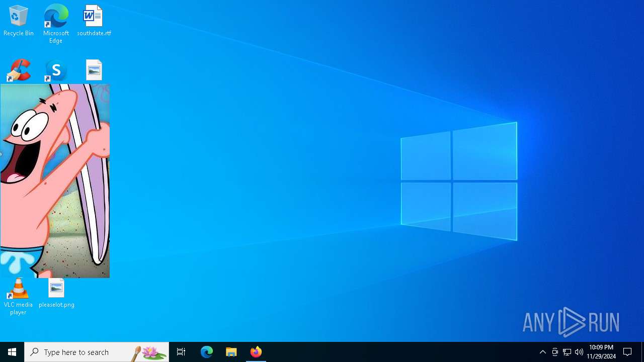Click the Patrick Star cartoon image

(55, 181)
